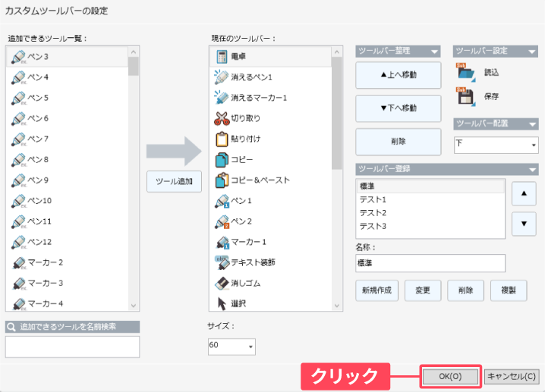Open the サイズ dropdown showing 60
Image resolution: width=545 pixels, height=392 pixels.
click(232, 347)
